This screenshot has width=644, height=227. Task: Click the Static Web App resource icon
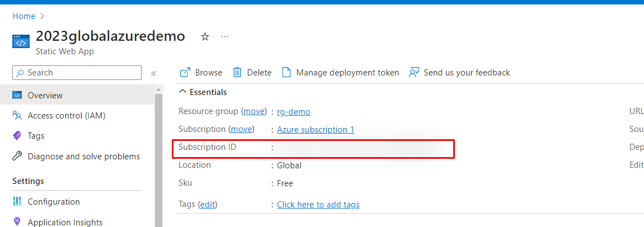pyautogui.click(x=21, y=41)
